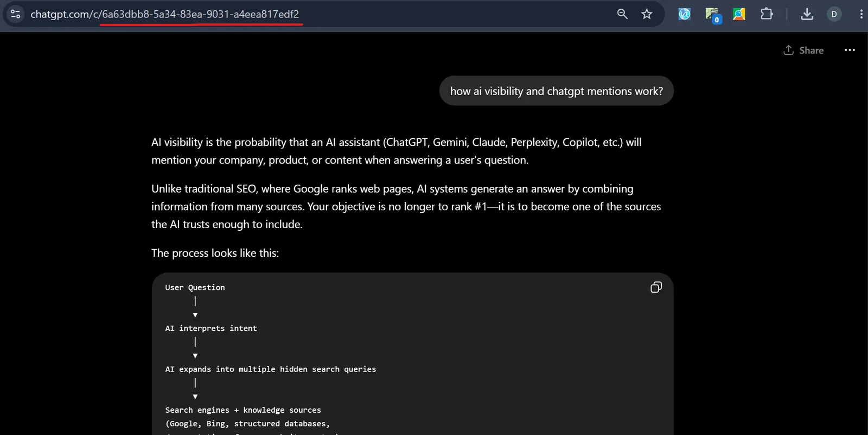Click the user message about AI visibility
This screenshot has height=435, width=868.
point(557,91)
